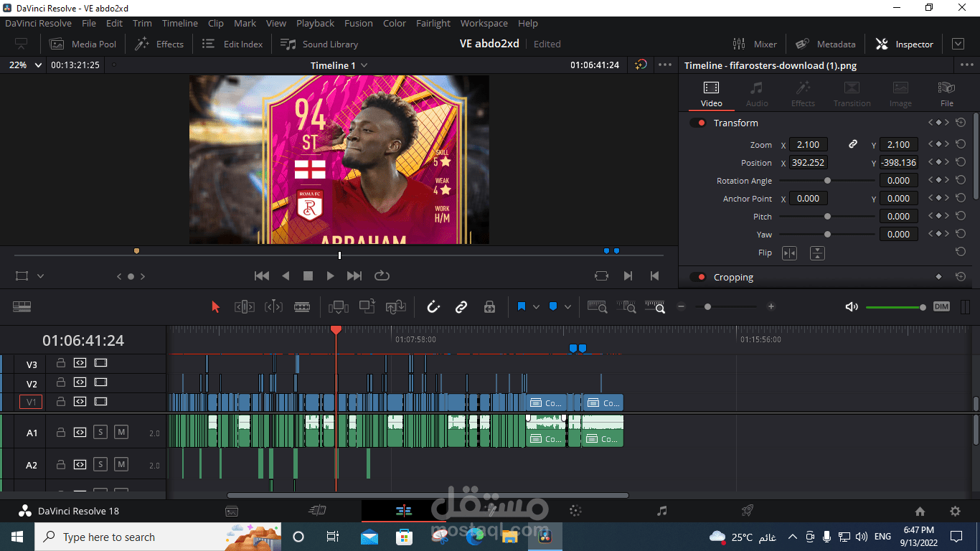Viewport: 980px width, 551px height.
Task: Add a blue marker to timeline
Action: (x=553, y=306)
